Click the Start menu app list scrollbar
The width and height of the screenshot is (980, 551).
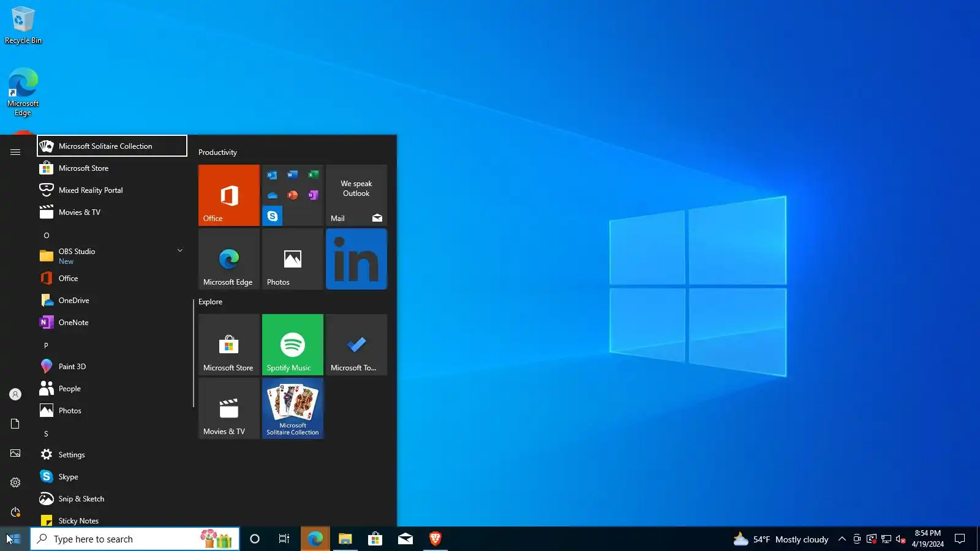194,353
